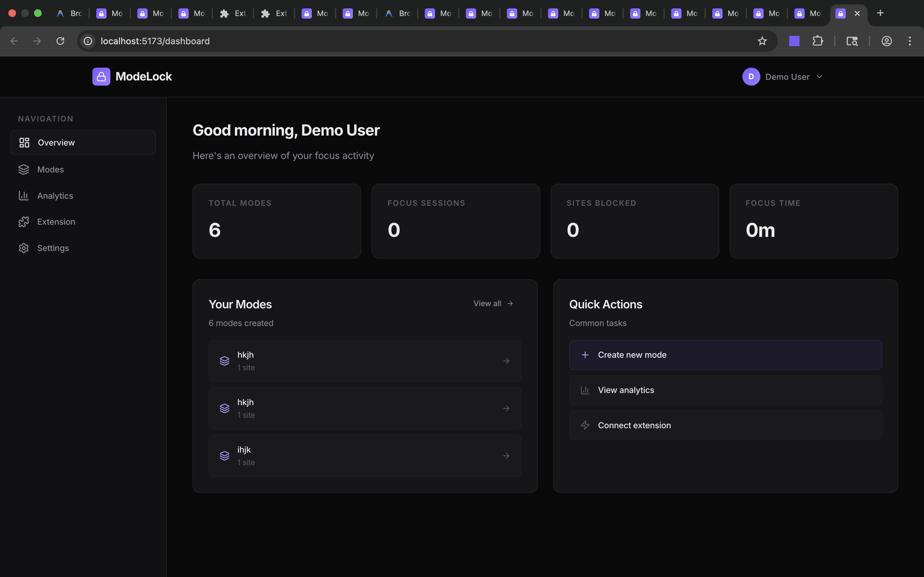Click the Extension puzzle icon in sidebar
924x577 pixels.
[24, 222]
